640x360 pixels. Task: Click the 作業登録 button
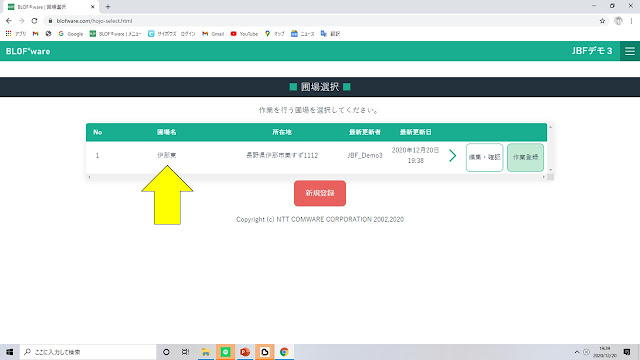tap(525, 157)
